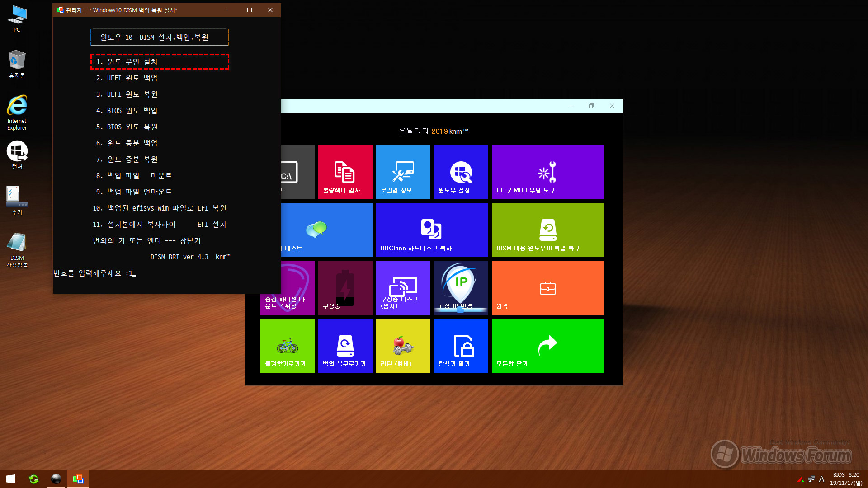
Task: Select menu item 1 윈도 무인 설치
Action: [x=160, y=61]
